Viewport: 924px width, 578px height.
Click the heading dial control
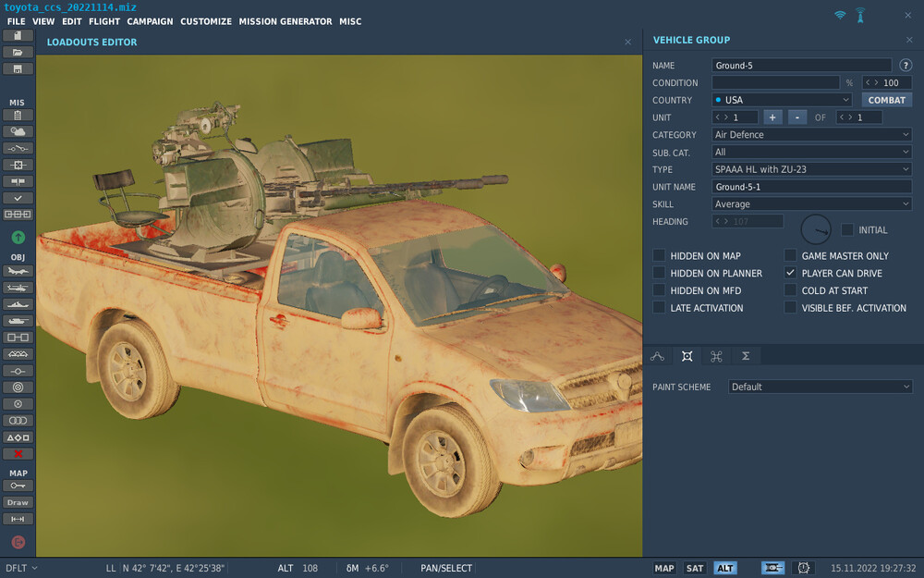[815, 229]
